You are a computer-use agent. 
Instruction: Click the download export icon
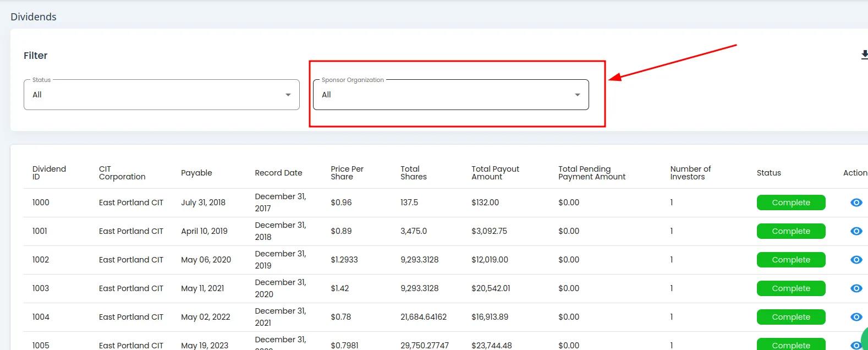pyautogui.click(x=864, y=55)
